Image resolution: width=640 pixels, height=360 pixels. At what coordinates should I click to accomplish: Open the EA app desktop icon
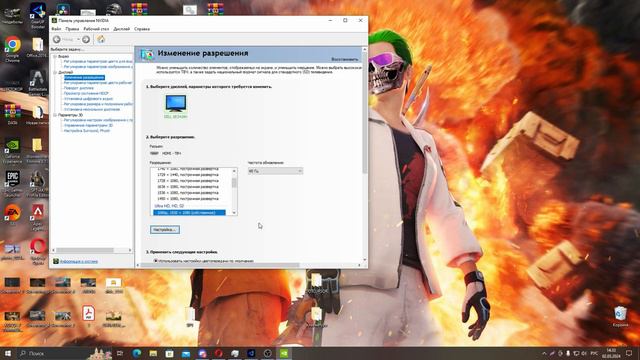[13, 214]
